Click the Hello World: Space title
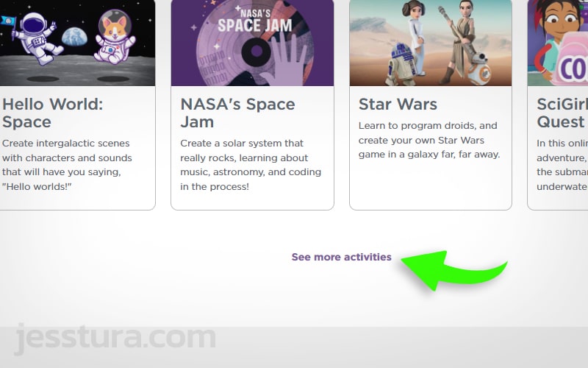This screenshot has width=588, height=368. 52,113
